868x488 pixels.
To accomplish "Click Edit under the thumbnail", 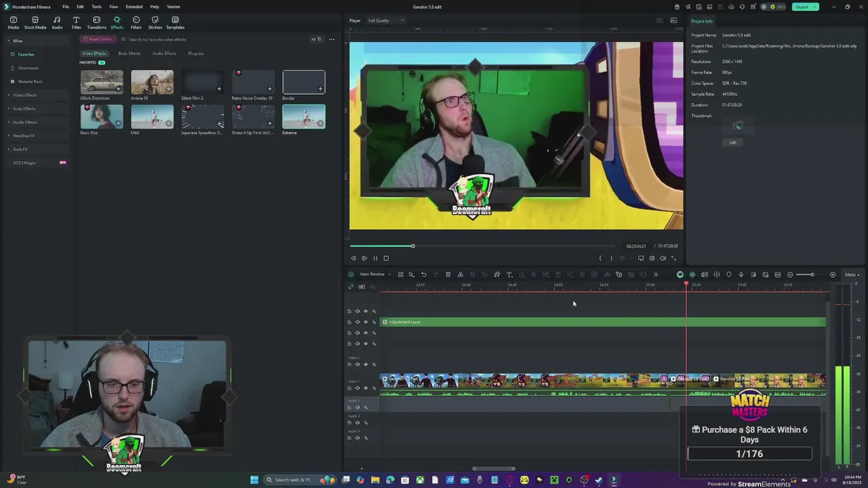I will coord(732,142).
